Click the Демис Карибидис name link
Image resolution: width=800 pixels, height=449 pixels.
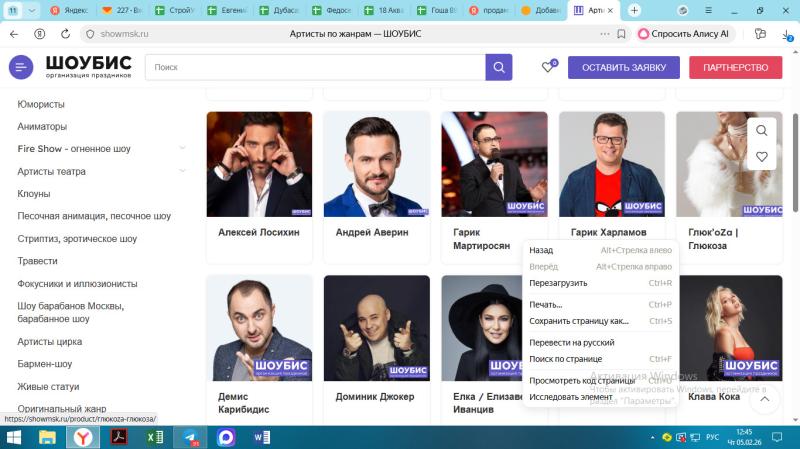coord(243,403)
